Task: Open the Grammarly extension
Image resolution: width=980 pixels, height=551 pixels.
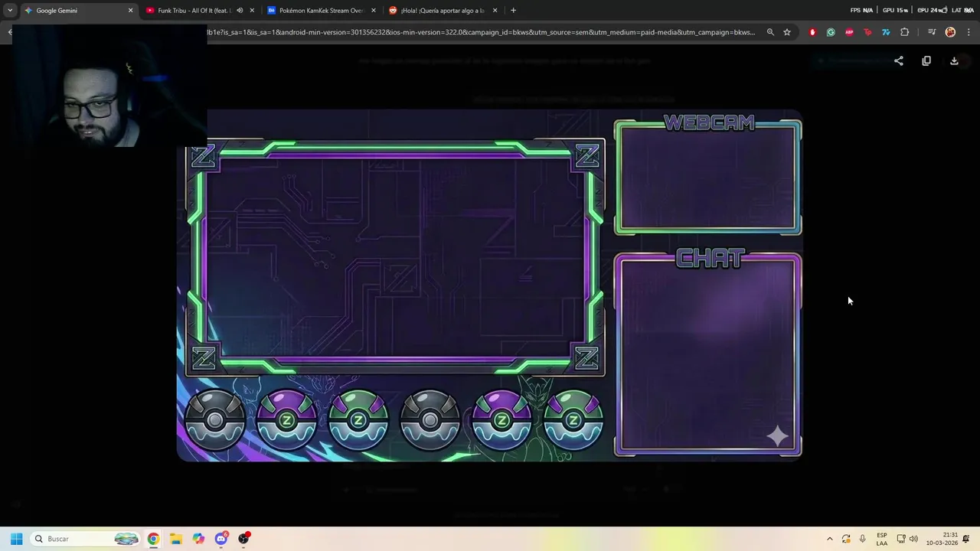Action: [831, 32]
